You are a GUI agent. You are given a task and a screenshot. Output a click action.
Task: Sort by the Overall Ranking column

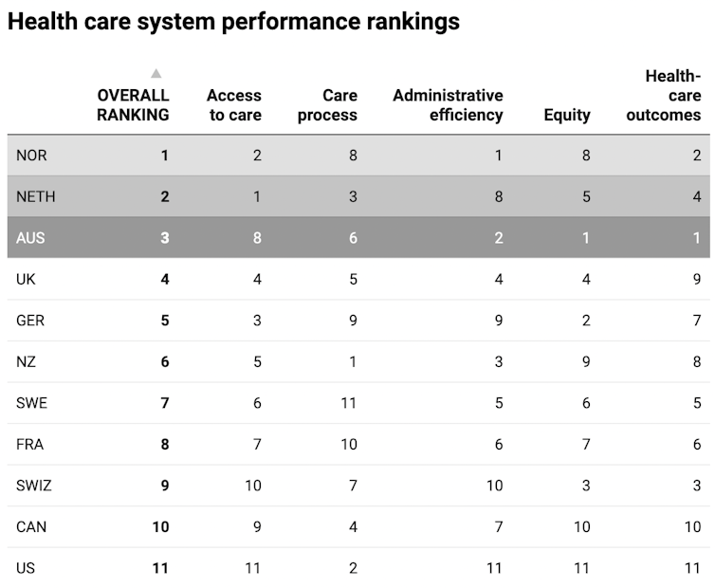tap(133, 105)
